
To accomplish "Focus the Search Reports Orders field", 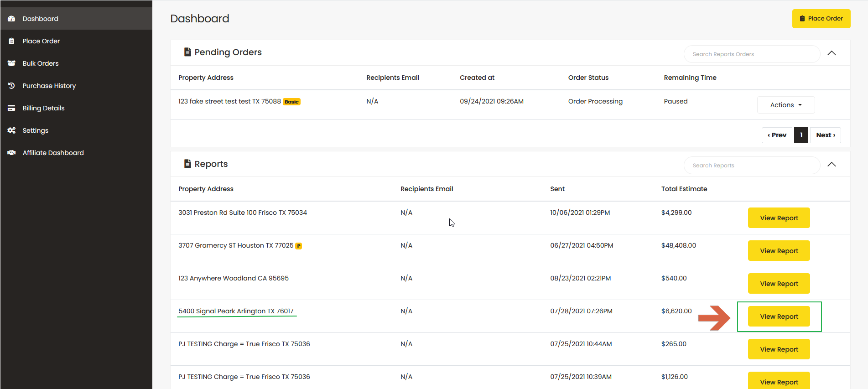I will [751, 54].
